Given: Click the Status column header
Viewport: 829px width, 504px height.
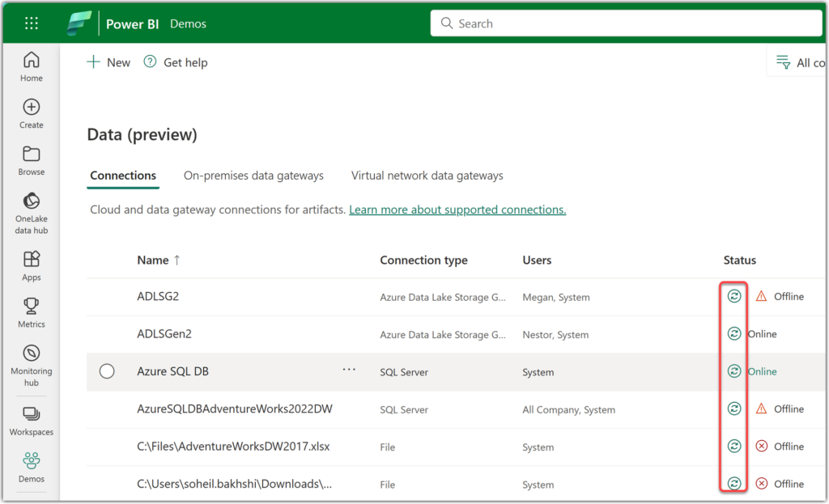Looking at the screenshot, I should click(x=740, y=260).
